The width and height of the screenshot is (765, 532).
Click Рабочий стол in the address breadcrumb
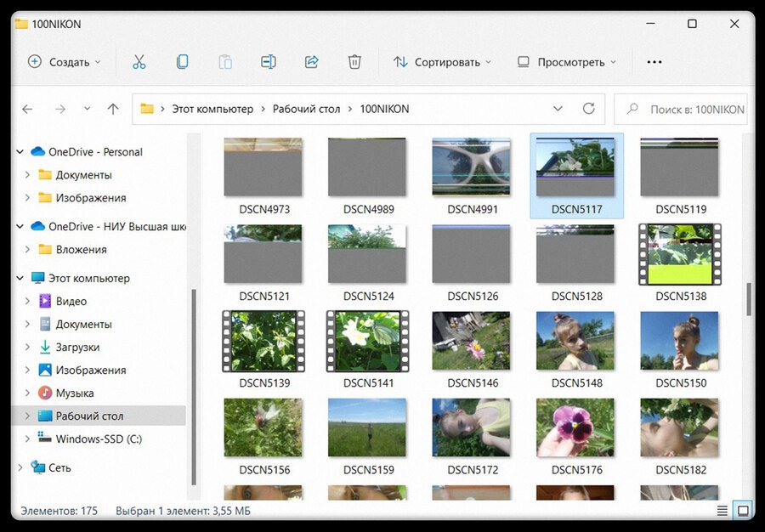(306, 109)
